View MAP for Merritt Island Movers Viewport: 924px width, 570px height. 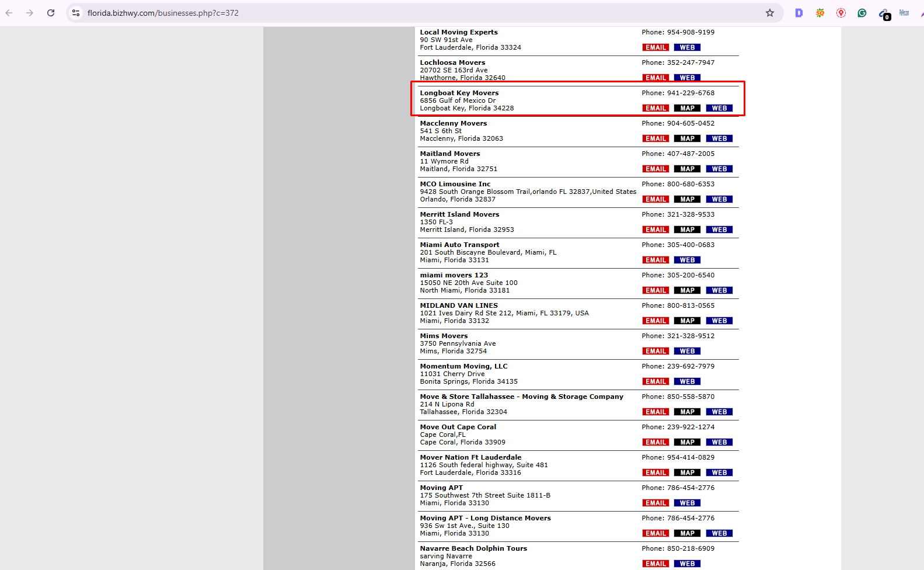coord(687,230)
